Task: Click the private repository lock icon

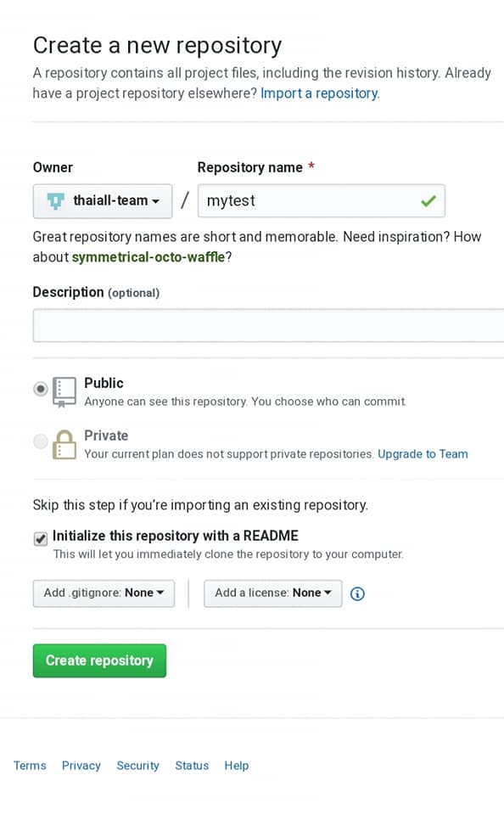Action: (64, 444)
